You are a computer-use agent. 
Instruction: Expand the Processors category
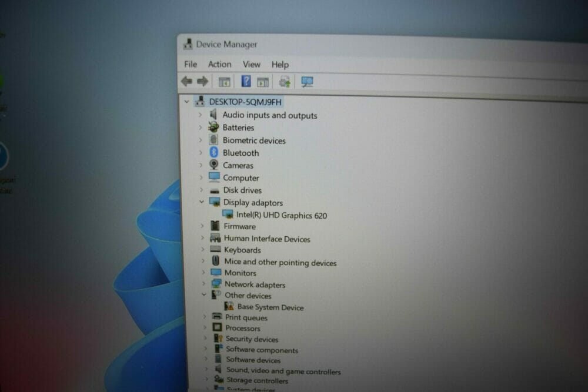point(205,327)
